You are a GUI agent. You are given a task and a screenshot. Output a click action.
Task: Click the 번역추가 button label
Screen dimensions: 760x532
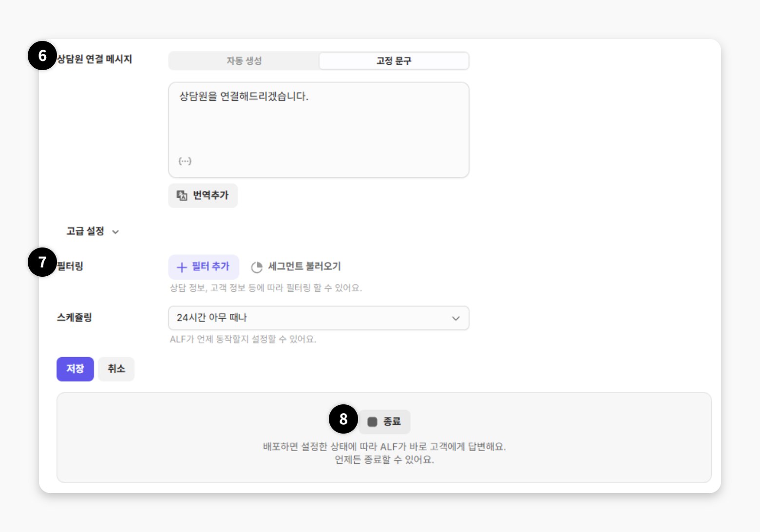click(x=210, y=195)
